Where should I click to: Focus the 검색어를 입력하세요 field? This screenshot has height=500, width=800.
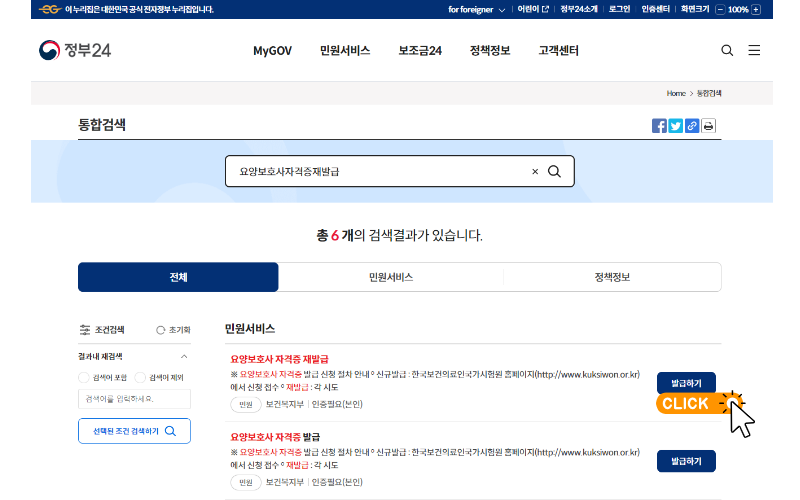134,399
